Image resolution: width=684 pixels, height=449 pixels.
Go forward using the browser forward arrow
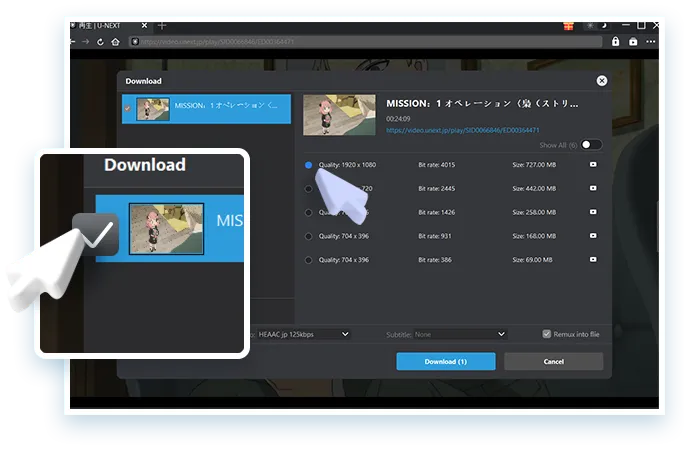[86, 42]
